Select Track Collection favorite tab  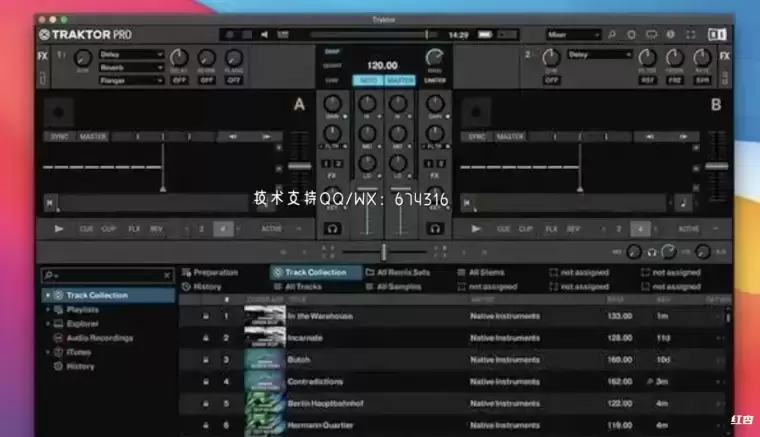coord(316,272)
